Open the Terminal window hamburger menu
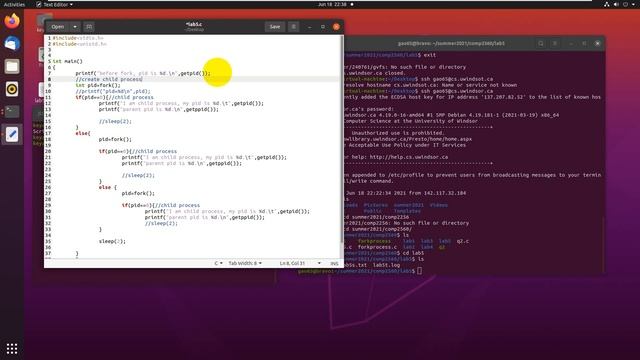Image resolution: width=640 pixels, height=360 pixels. [x=555, y=43]
